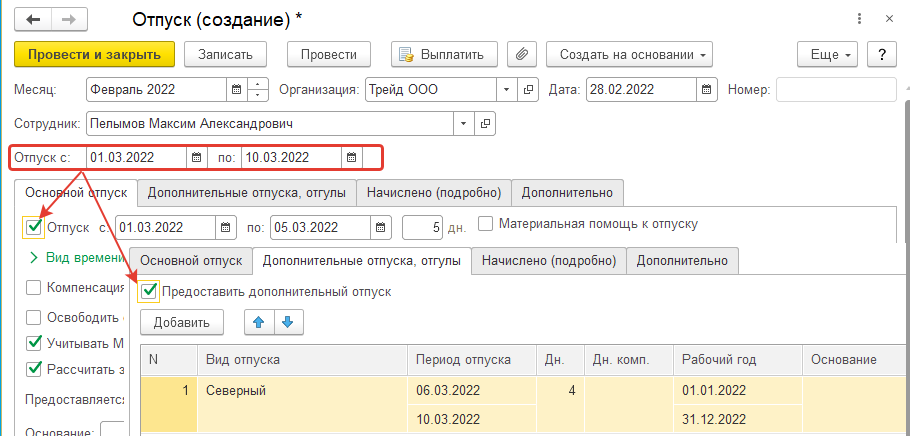Move row down with blue arrow
This screenshot has width=910, height=436.
coord(287,322)
